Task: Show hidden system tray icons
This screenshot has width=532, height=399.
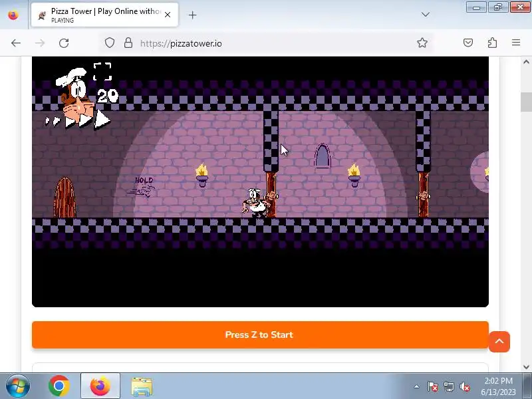Action: (416, 386)
